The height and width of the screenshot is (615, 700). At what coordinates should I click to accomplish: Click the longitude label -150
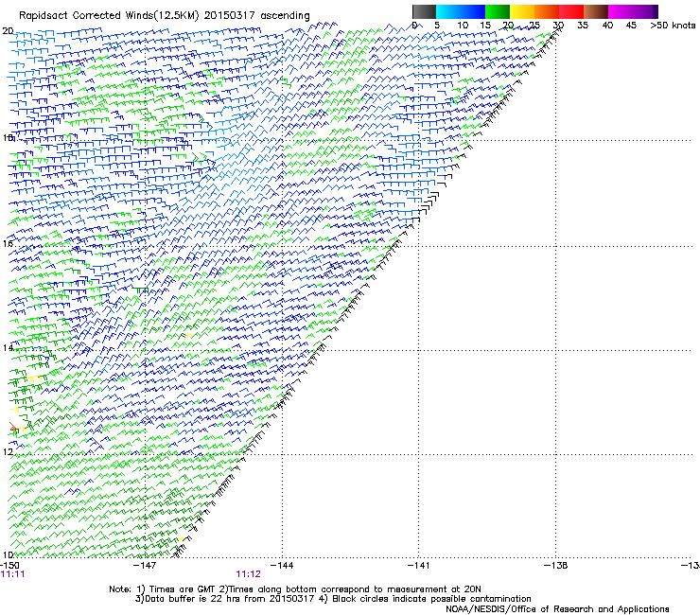pos(9,566)
